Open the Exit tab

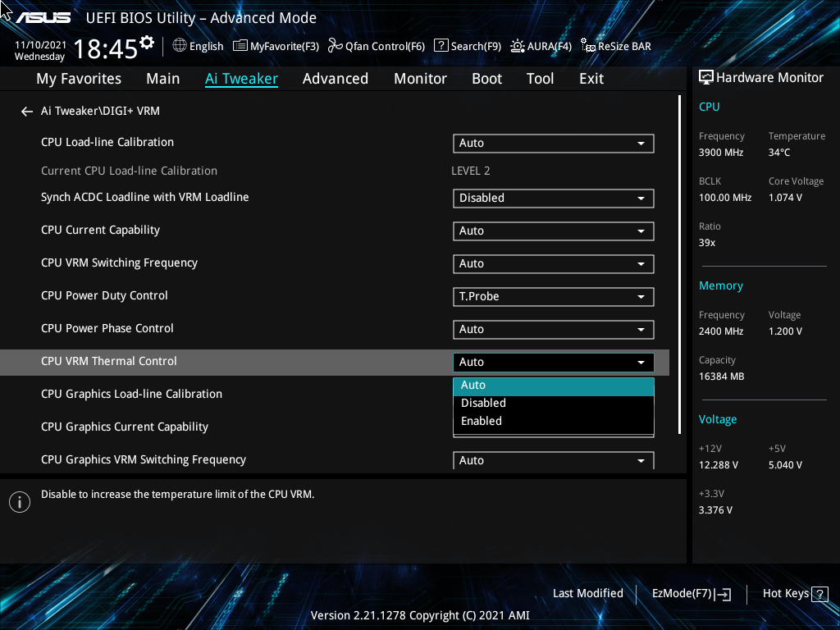pyautogui.click(x=591, y=79)
